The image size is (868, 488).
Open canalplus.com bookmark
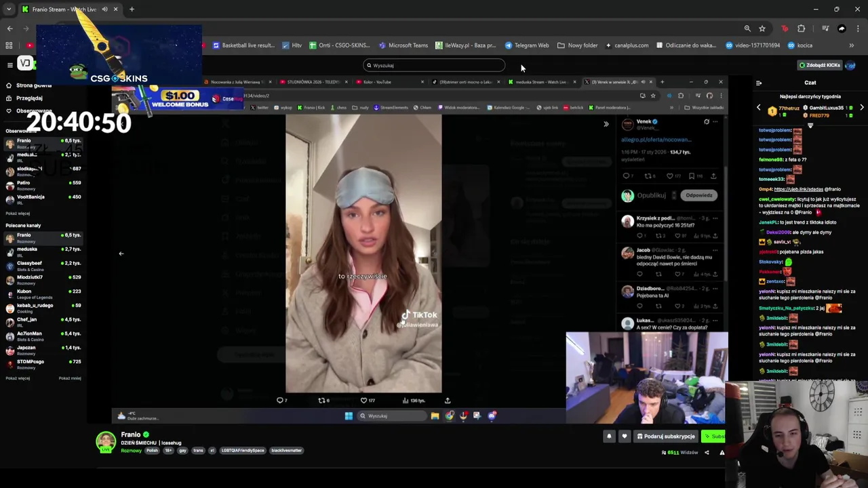[x=627, y=45]
